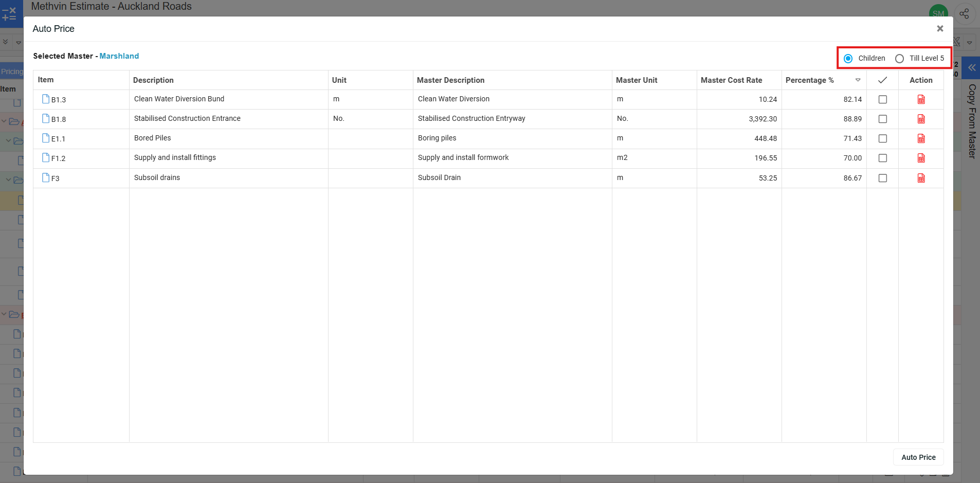980x483 pixels.
Task: Click the F3 item document icon
Action: click(46, 177)
